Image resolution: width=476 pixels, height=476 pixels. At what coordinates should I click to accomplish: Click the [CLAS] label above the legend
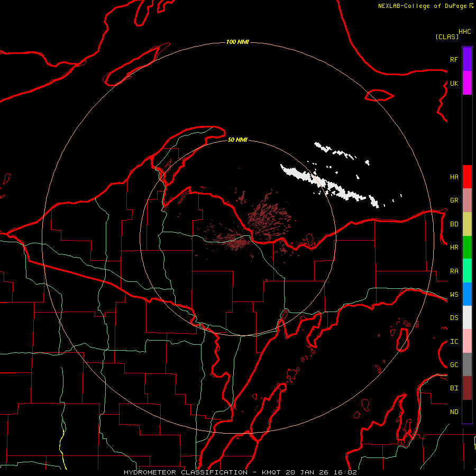click(447, 36)
